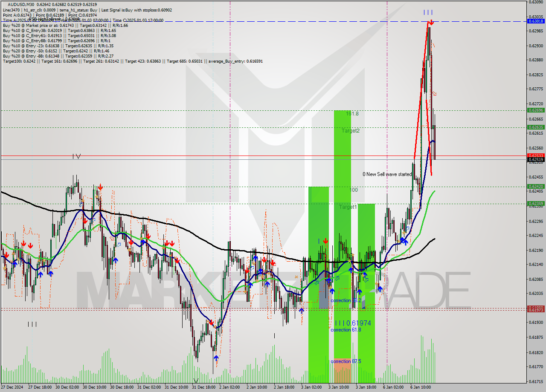Click the 161.8 Fibonacci label

click(352, 114)
